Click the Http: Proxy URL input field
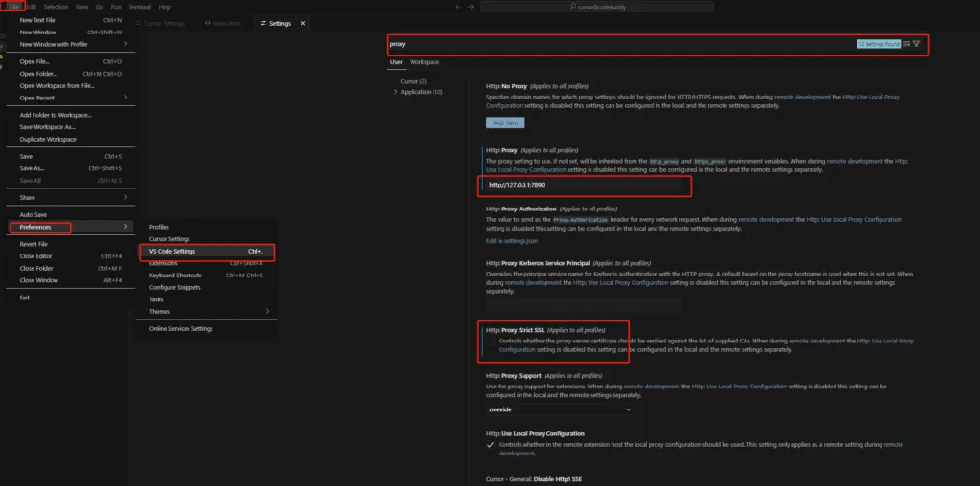The height and width of the screenshot is (486, 980). click(585, 185)
